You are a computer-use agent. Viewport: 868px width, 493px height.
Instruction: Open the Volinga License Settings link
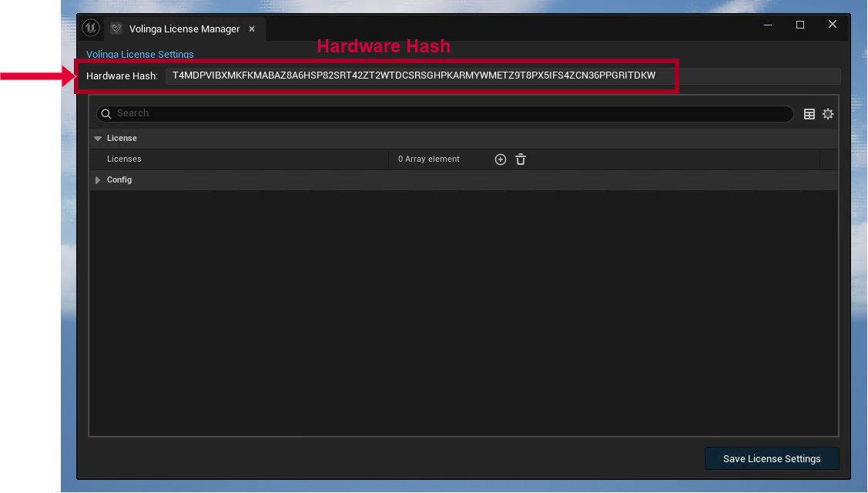coord(139,55)
